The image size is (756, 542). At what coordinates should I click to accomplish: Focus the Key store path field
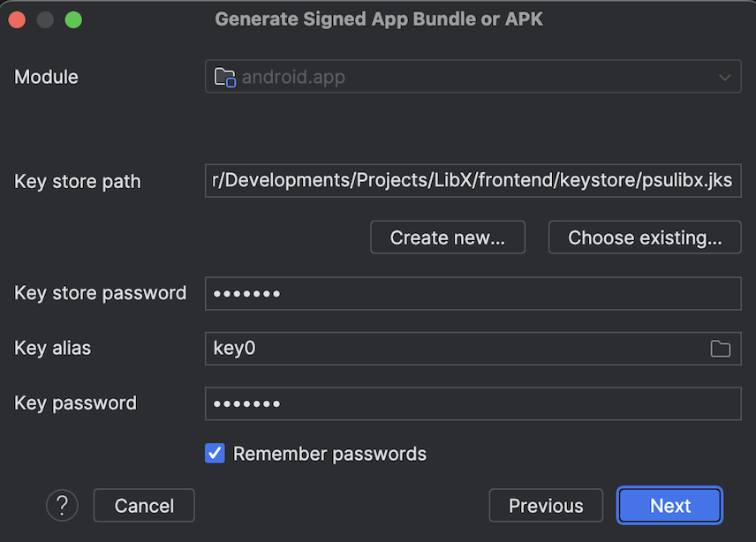(472, 181)
